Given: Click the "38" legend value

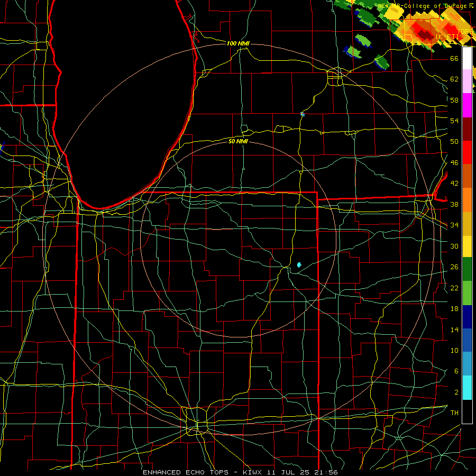Looking at the screenshot, I should click(454, 205).
